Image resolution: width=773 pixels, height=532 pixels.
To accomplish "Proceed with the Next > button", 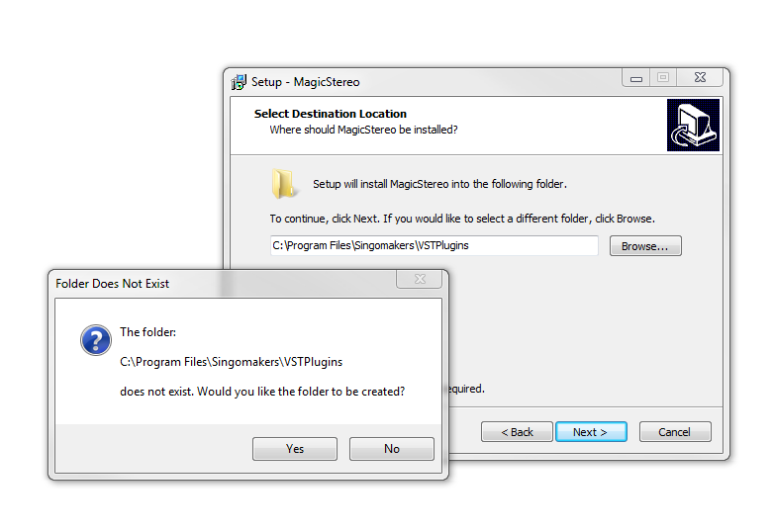I will point(591,432).
